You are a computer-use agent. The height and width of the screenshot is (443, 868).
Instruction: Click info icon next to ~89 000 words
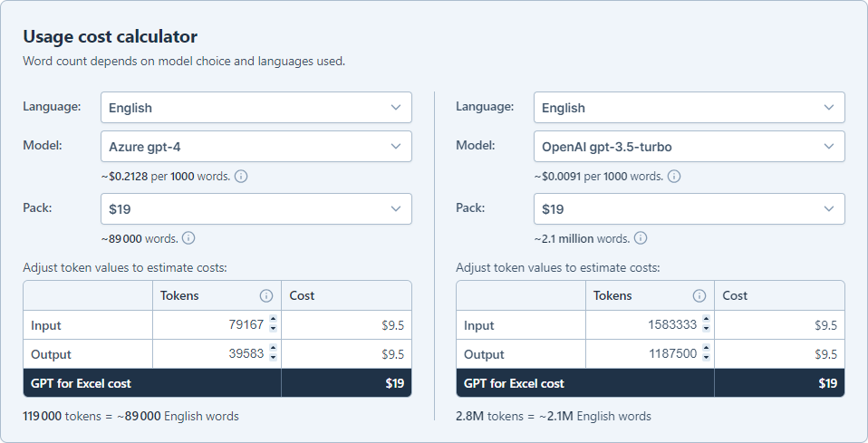click(188, 238)
